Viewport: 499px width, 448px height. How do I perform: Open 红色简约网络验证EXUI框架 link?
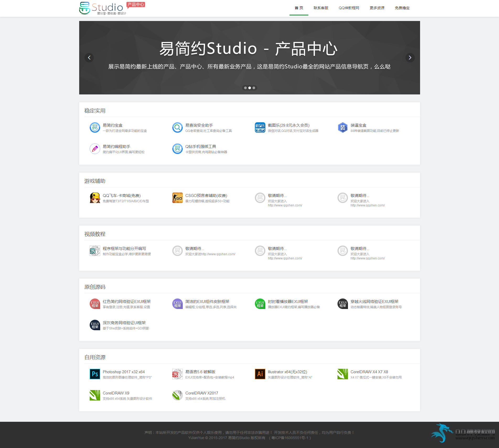(127, 302)
